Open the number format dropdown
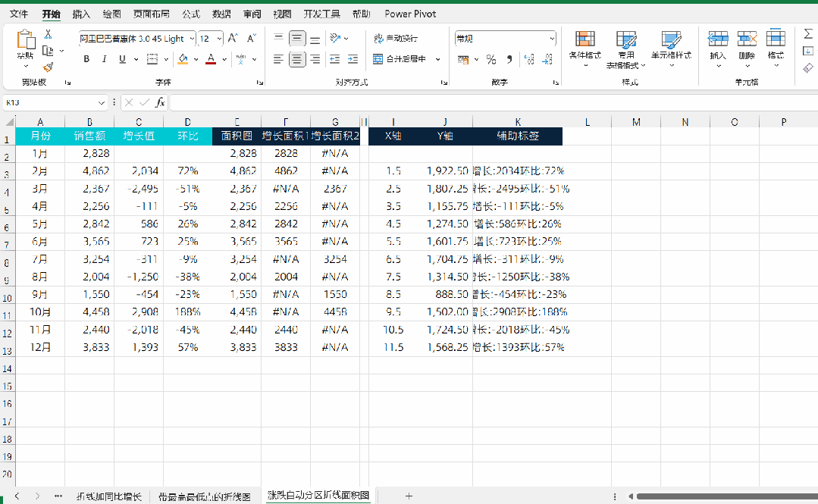818x504 pixels. (552, 39)
